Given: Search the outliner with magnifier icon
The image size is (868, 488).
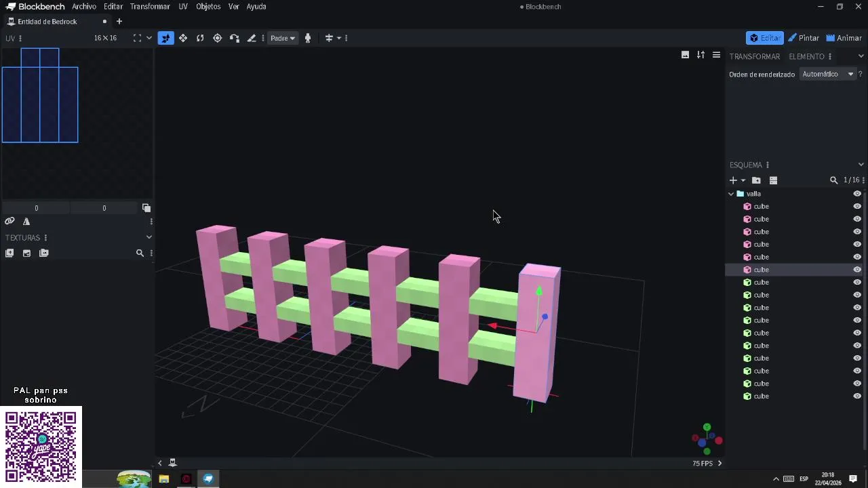Looking at the screenshot, I should tap(833, 180).
